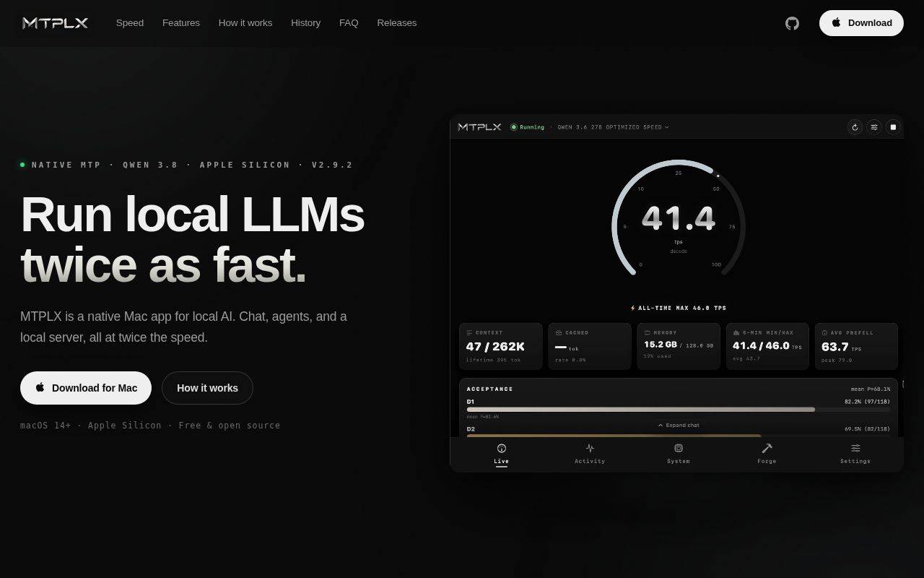Click the Download for Mac button

pyautogui.click(x=86, y=388)
